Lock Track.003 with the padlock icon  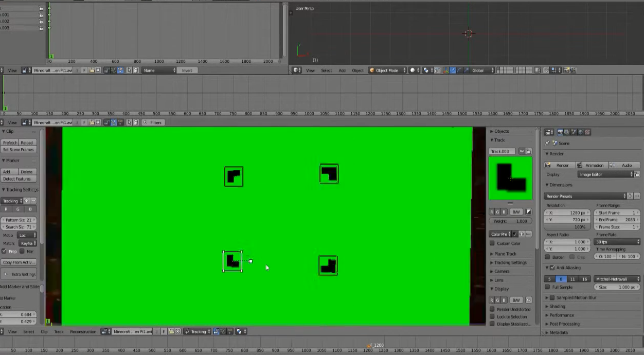pyautogui.click(x=529, y=151)
